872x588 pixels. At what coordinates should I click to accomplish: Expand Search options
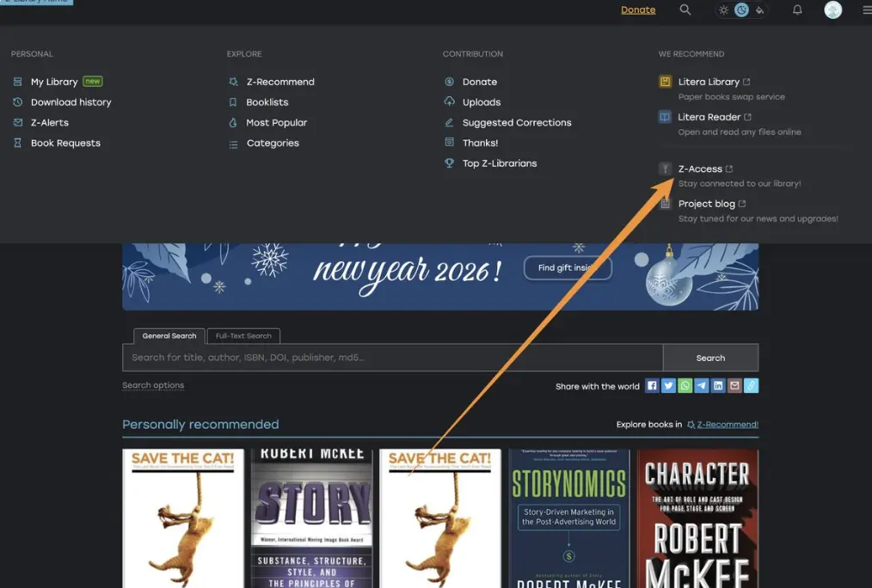point(153,385)
